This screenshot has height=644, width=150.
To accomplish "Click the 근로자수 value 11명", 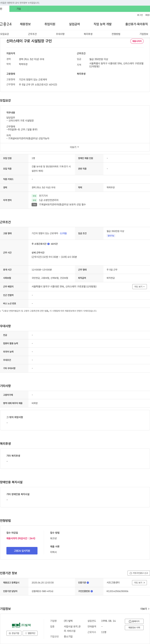I will coord(104,632).
